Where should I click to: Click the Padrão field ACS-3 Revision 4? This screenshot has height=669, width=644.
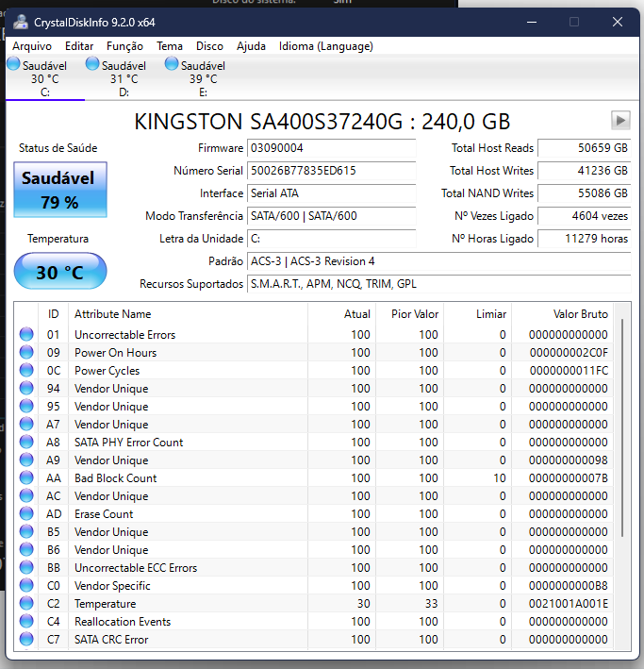click(438, 261)
